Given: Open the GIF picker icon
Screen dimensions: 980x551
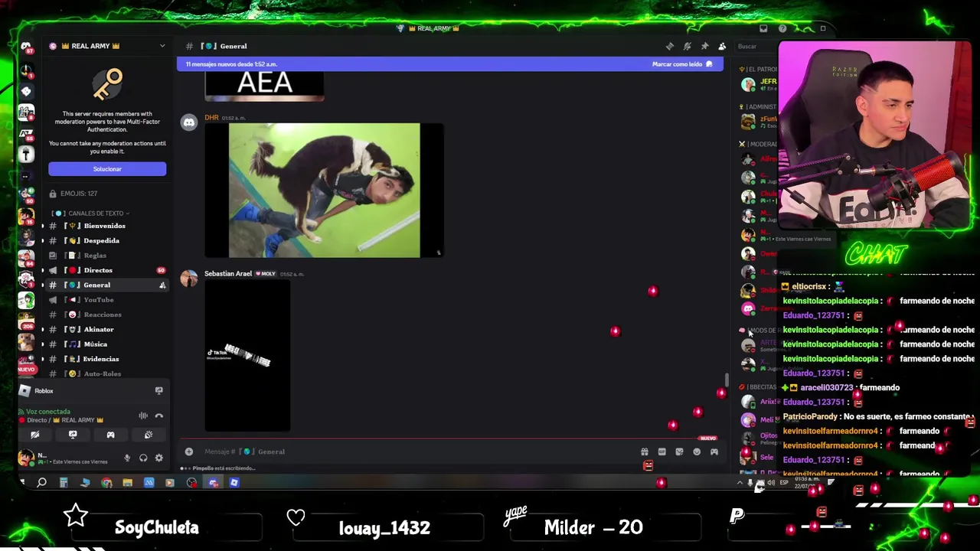Looking at the screenshot, I should pos(662,452).
